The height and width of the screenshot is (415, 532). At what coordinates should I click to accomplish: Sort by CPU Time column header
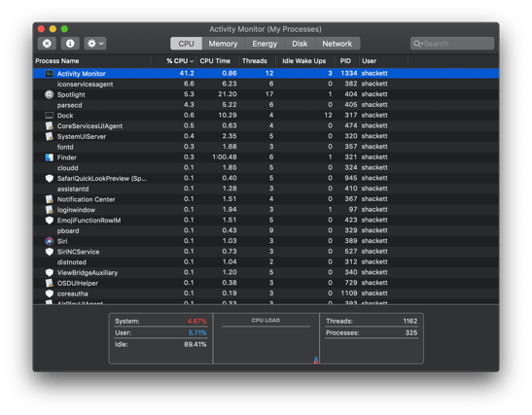(218, 61)
